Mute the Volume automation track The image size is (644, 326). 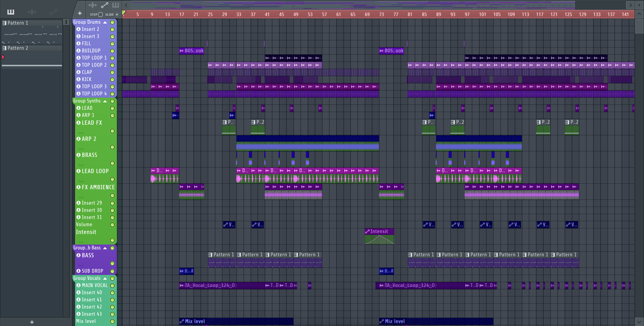point(112,225)
